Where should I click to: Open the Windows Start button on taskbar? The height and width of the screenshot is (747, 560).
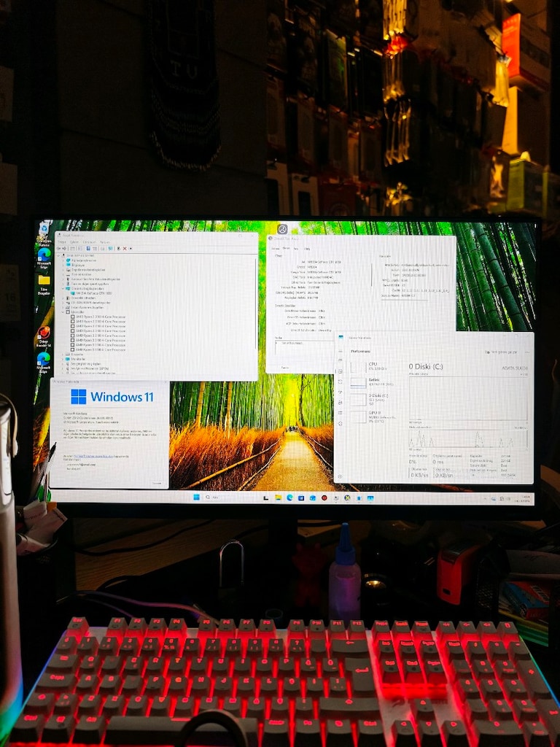point(196,498)
